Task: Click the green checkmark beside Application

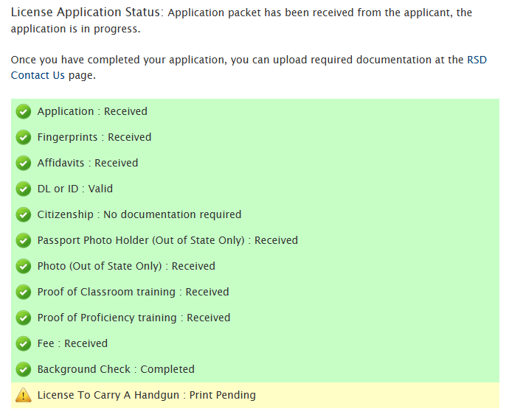Action: point(24,112)
